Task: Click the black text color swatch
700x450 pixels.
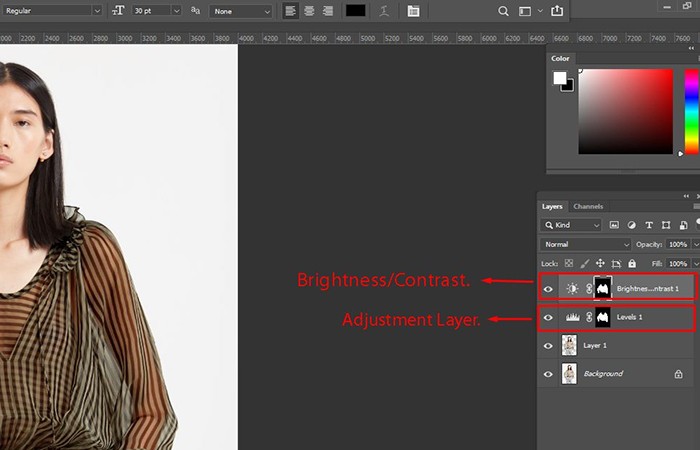Action: point(355,11)
